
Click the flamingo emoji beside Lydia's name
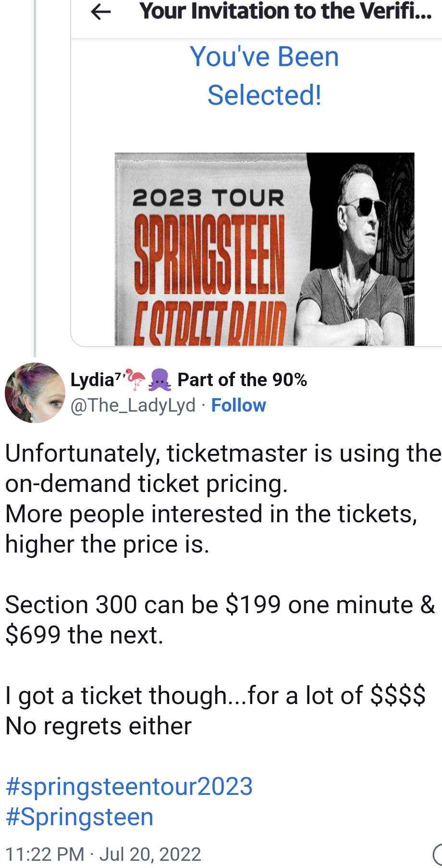135,379
